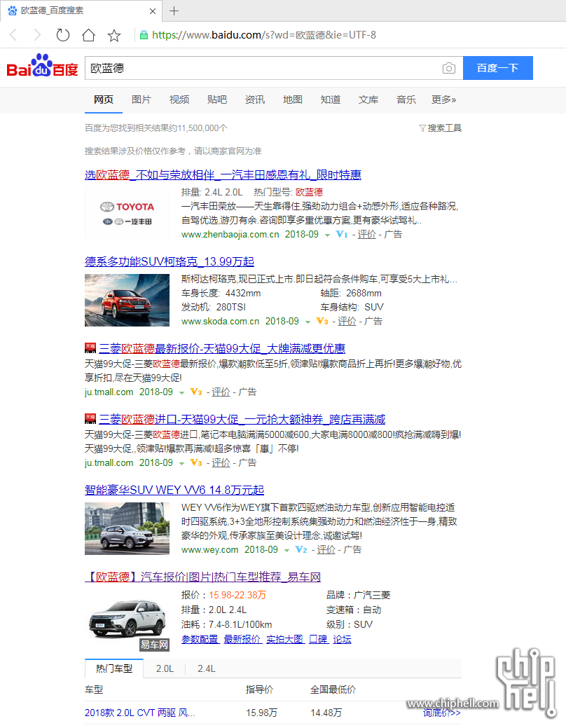Open 【欧蓝德】汽车报价 易车网 link

coord(203,577)
